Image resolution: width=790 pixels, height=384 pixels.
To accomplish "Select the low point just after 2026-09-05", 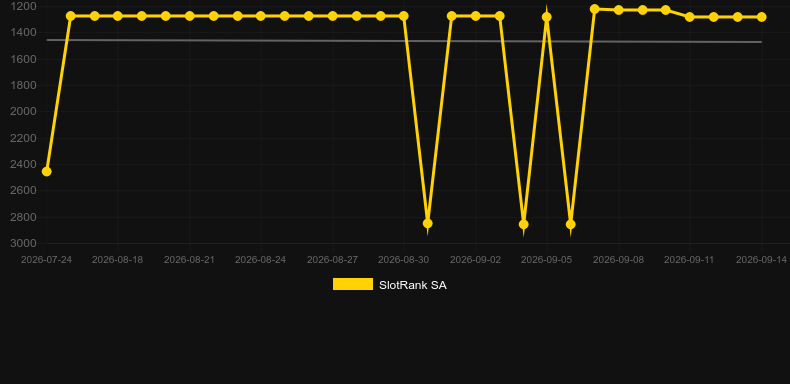I will [570, 224].
